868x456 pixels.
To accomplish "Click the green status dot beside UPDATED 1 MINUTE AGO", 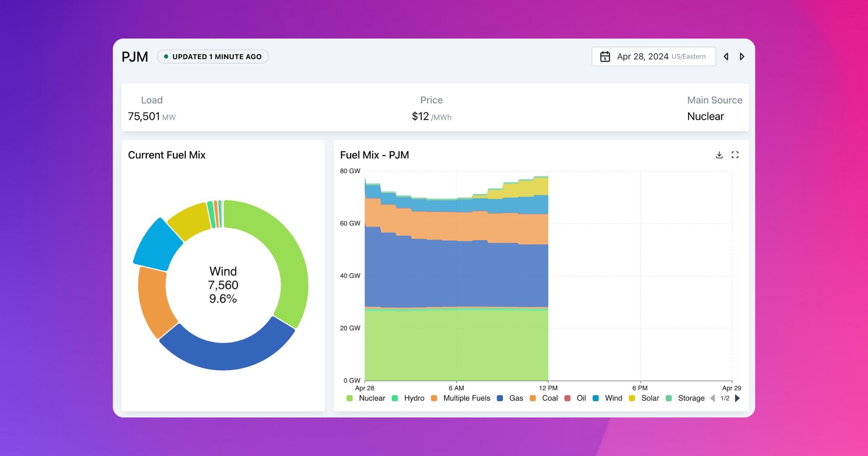I will [166, 56].
